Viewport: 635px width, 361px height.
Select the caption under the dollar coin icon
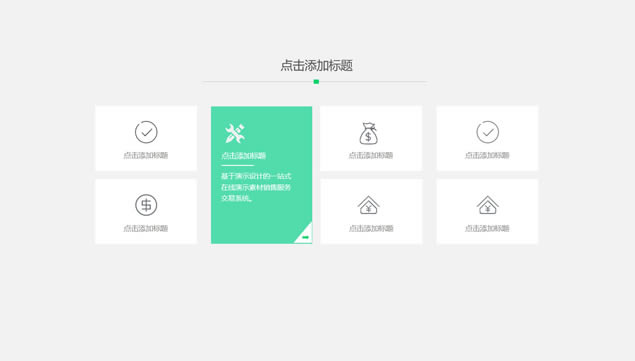pos(146,228)
